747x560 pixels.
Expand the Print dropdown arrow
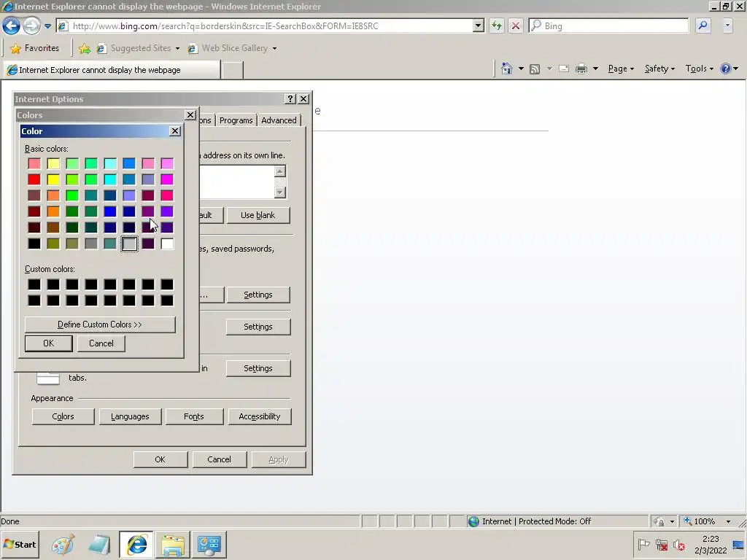(595, 69)
